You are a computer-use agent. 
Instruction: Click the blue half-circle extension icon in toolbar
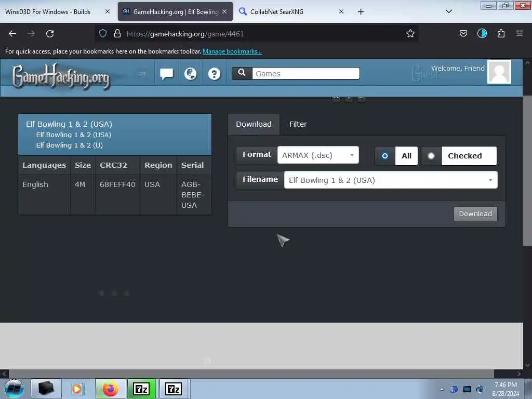pyautogui.click(x=482, y=33)
